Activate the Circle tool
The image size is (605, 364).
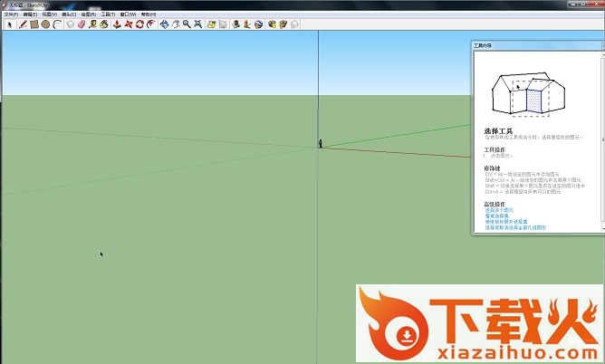point(45,24)
